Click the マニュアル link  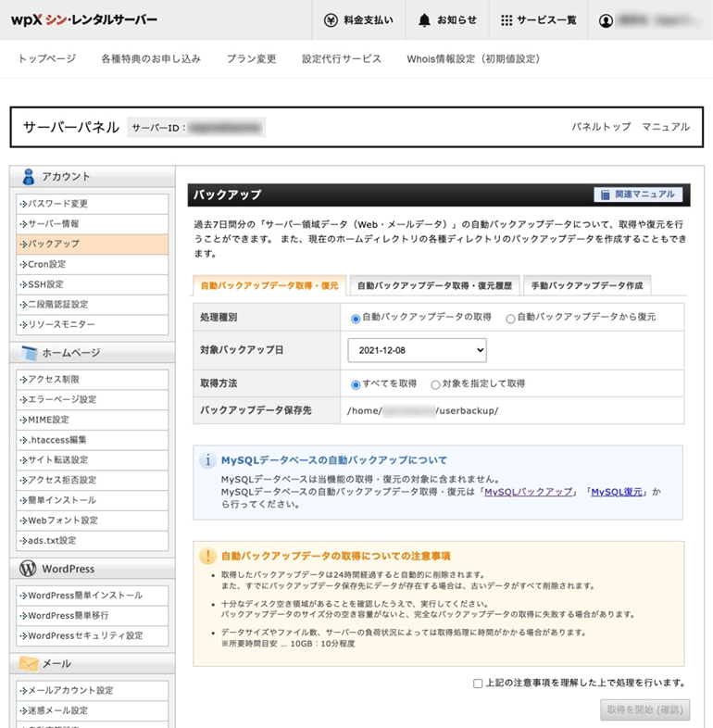(666, 127)
